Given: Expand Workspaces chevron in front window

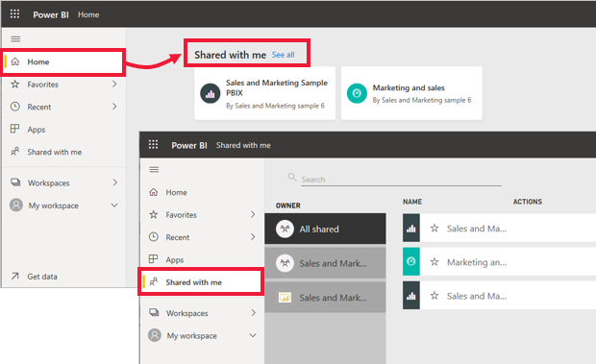Looking at the screenshot, I should coord(253,312).
